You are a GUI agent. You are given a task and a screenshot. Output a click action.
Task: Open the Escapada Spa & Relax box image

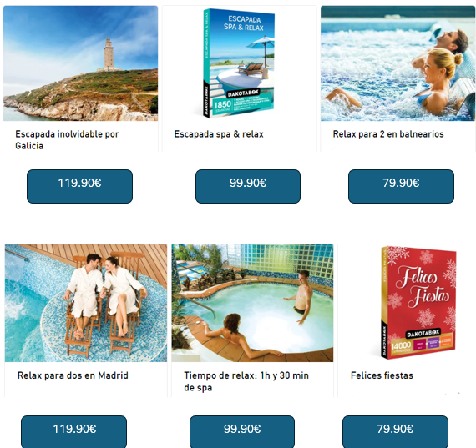tap(239, 63)
